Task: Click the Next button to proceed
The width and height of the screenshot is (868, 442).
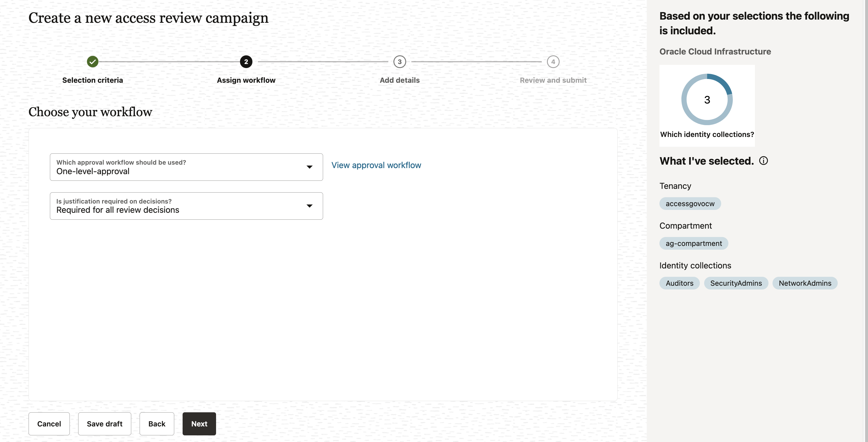Action: click(x=199, y=424)
